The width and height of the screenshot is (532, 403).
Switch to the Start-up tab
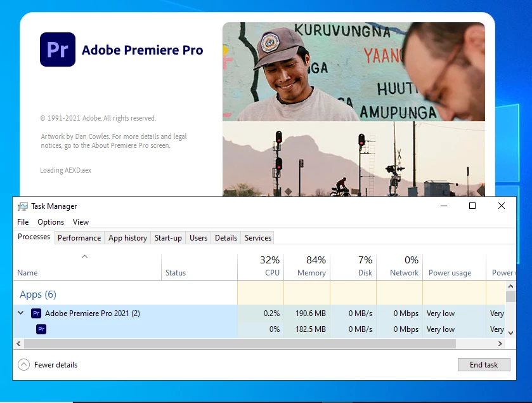point(168,237)
